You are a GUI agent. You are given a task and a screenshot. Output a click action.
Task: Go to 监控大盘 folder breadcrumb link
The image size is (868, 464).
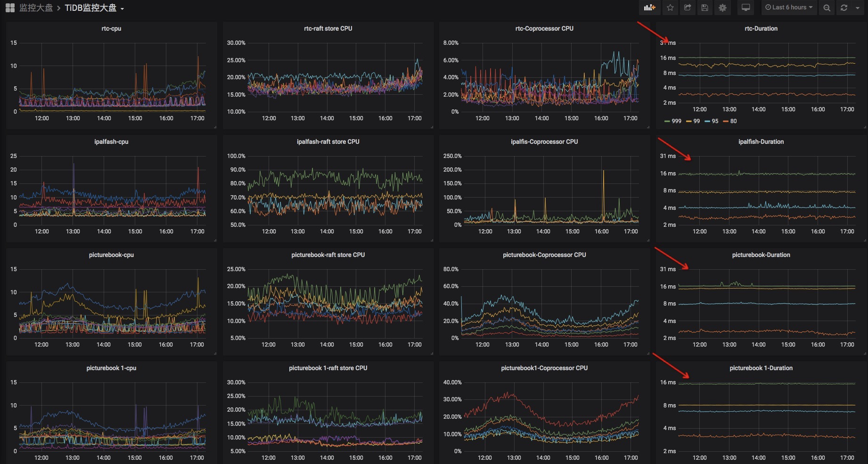(x=36, y=8)
